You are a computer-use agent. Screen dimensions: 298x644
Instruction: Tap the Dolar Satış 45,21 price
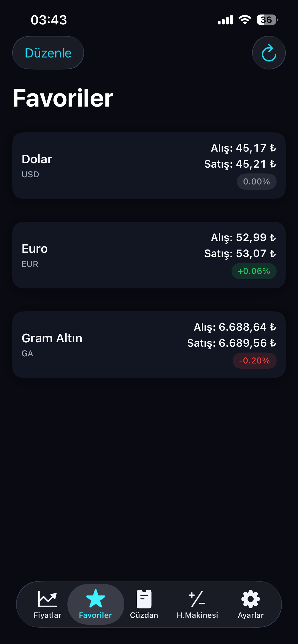[x=240, y=164]
